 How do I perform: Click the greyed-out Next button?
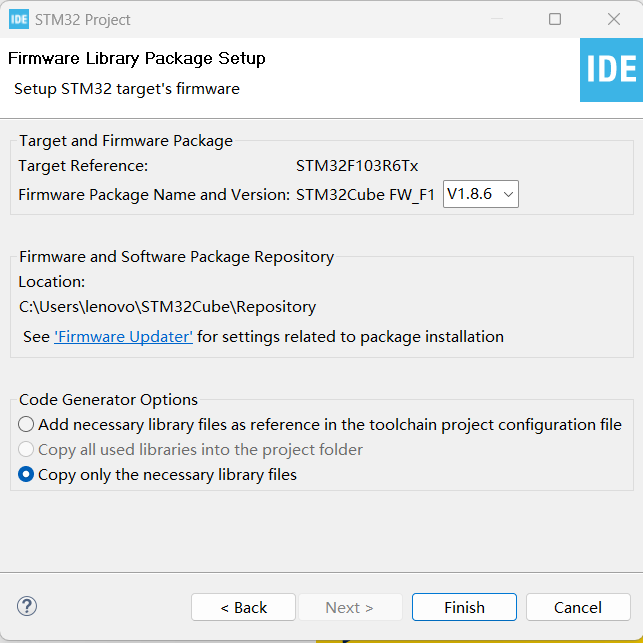[350, 607]
